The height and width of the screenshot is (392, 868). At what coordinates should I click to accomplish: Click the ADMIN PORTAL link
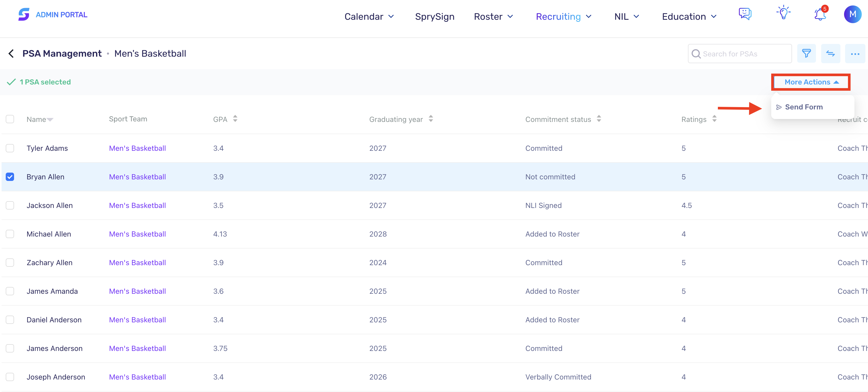pos(61,15)
